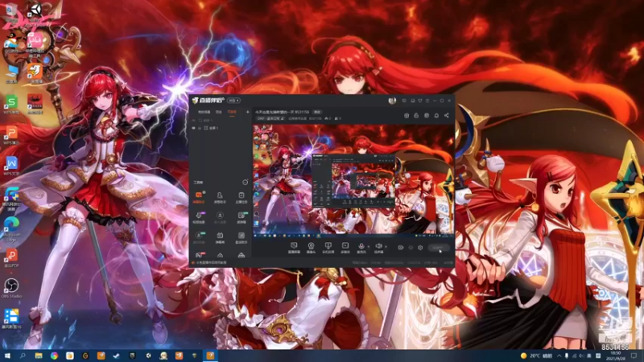Open the Microsoft Edge desktop shortcut
This screenshot has width=644, height=362.
11,228
